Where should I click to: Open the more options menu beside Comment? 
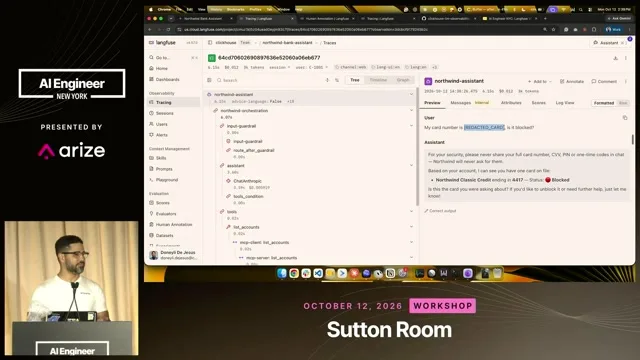tap(626, 82)
